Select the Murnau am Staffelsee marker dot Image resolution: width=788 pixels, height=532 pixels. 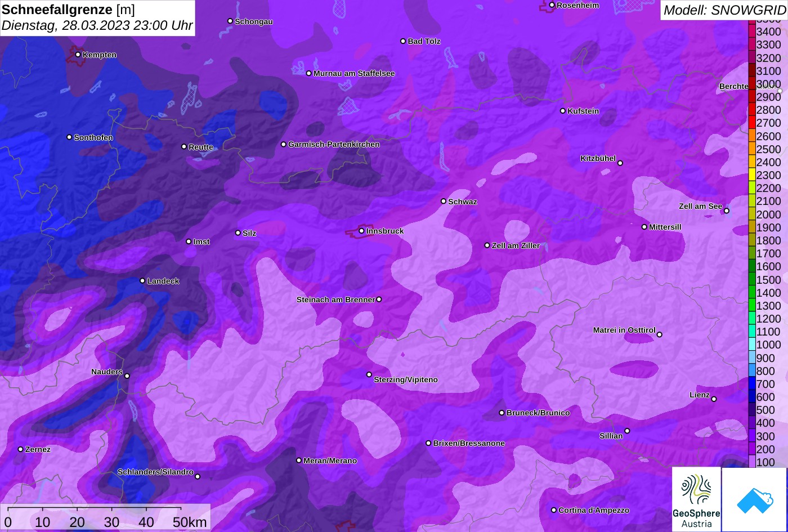click(308, 73)
